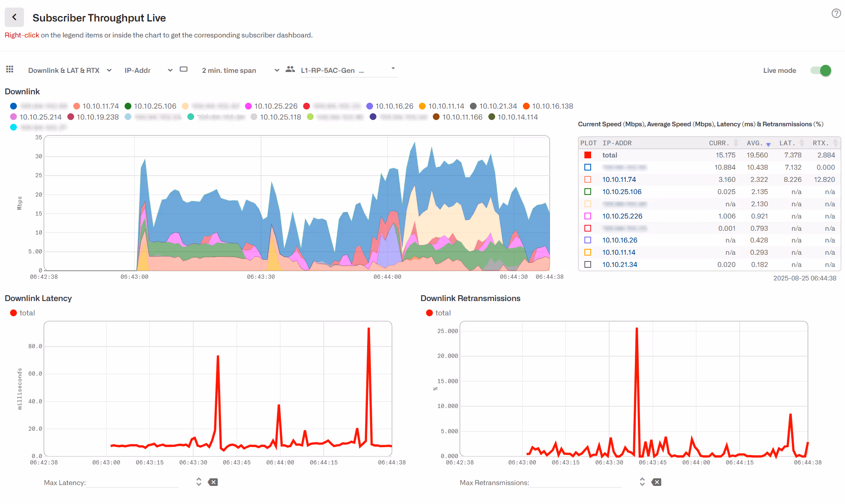845x504 pixels.
Task: Click the subscriber group people icon
Action: click(290, 69)
